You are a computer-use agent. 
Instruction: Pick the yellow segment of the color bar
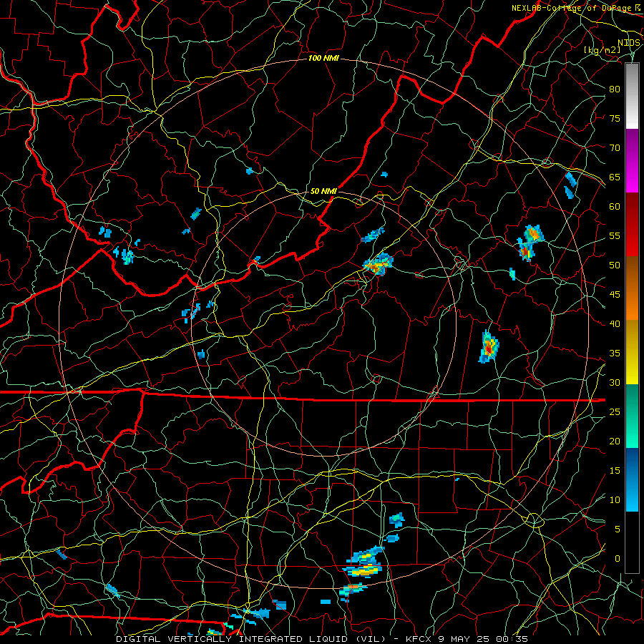click(632, 352)
